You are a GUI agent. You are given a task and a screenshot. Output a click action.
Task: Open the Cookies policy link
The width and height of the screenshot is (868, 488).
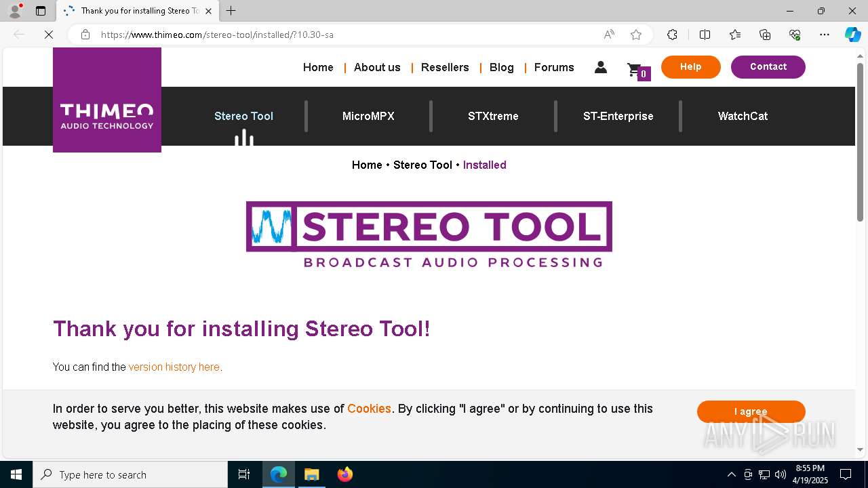tap(369, 409)
